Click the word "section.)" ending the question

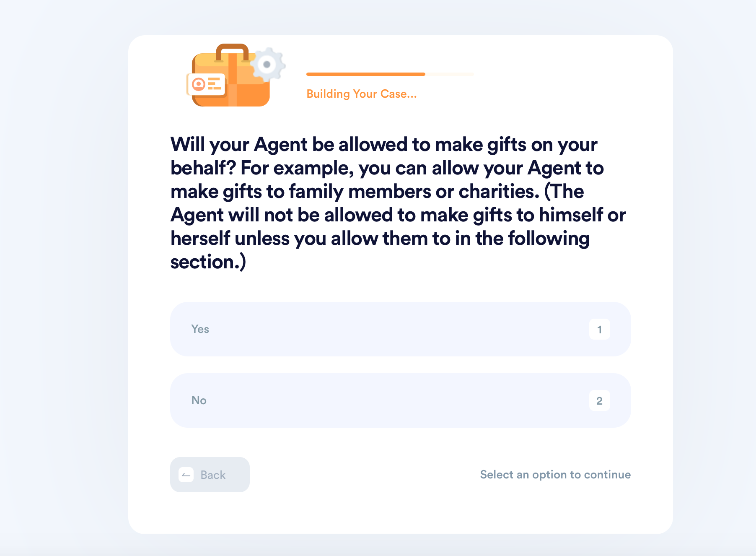click(x=208, y=262)
